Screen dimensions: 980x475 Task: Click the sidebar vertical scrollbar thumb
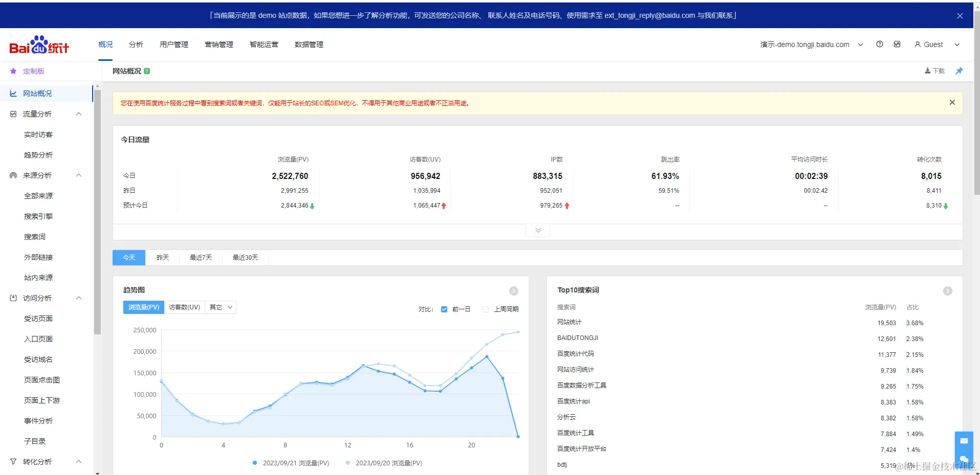[97, 212]
